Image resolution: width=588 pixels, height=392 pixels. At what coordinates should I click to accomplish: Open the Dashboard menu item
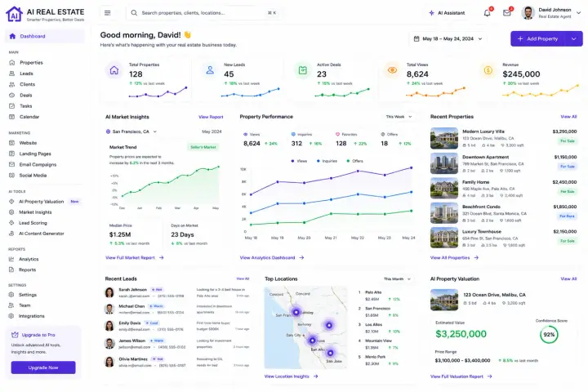pyautogui.click(x=45, y=36)
